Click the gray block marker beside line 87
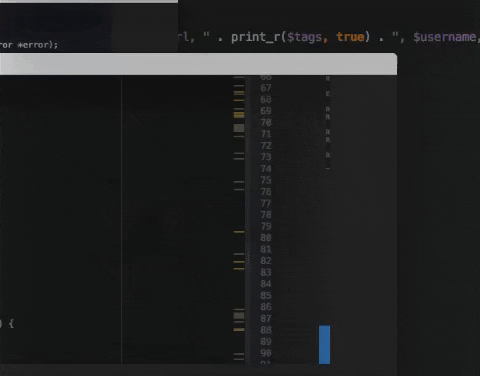The image size is (480, 376). pyautogui.click(x=239, y=315)
